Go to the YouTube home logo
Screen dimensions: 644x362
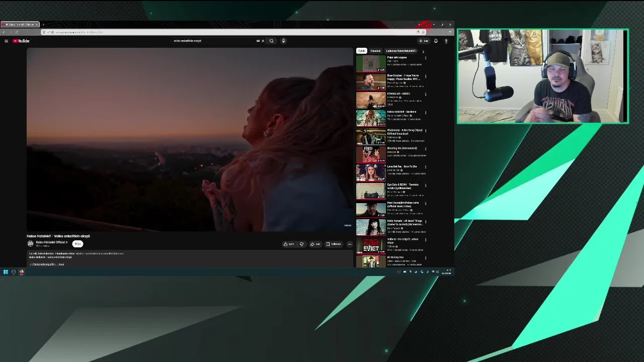(x=21, y=41)
